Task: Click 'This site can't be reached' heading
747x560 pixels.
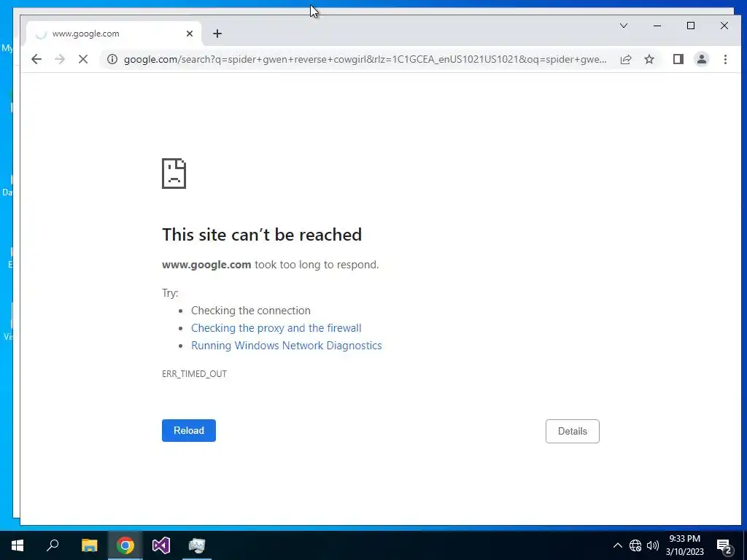Action: [262, 235]
